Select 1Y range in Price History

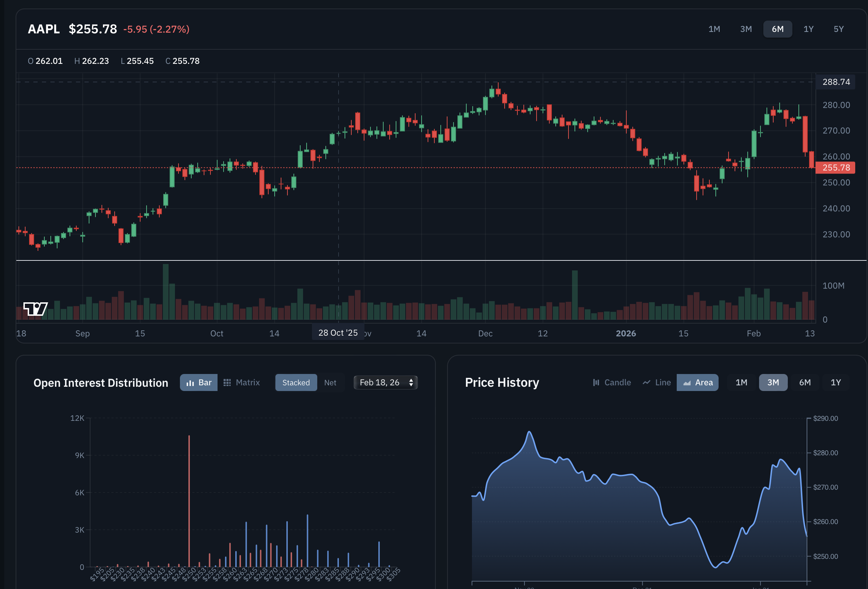click(x=836, y=382)
